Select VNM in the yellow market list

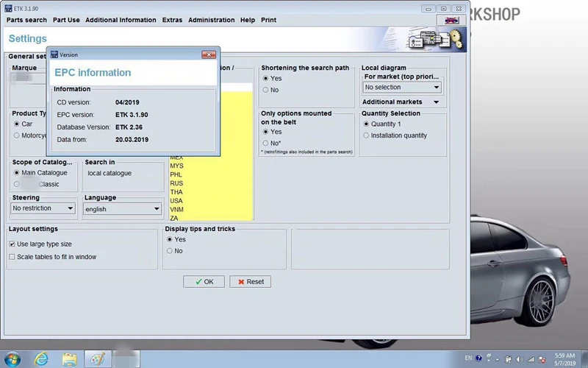176,210
